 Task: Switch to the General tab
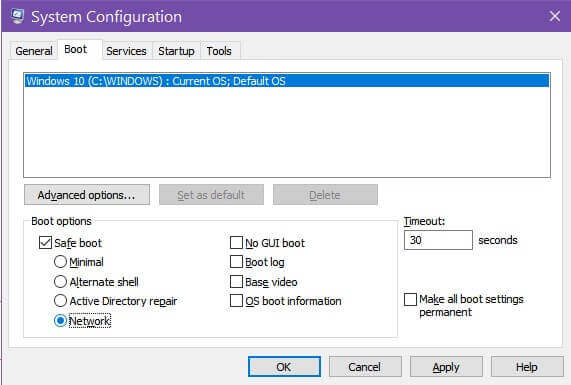pos(34,51)
